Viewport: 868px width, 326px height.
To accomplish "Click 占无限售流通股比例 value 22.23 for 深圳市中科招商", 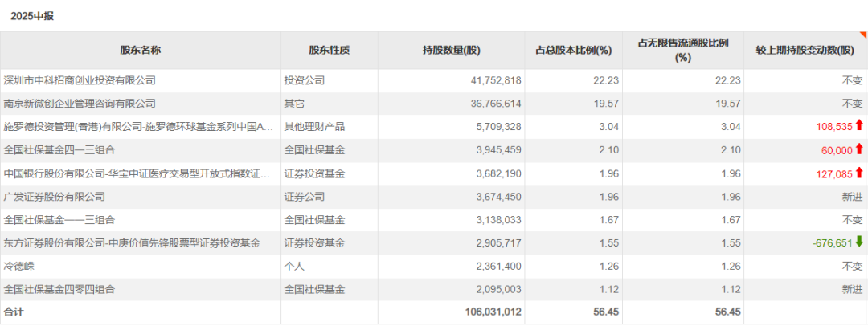I will 729,80.
